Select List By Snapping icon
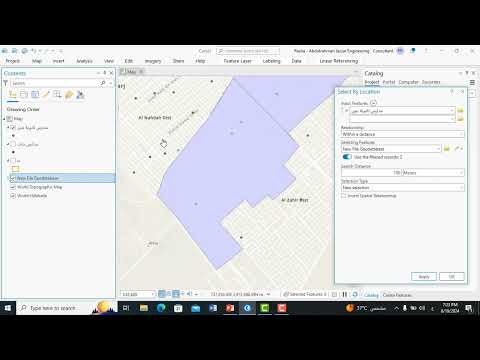The width and height of the screenshot is (480, 360). tap(57, 95)
